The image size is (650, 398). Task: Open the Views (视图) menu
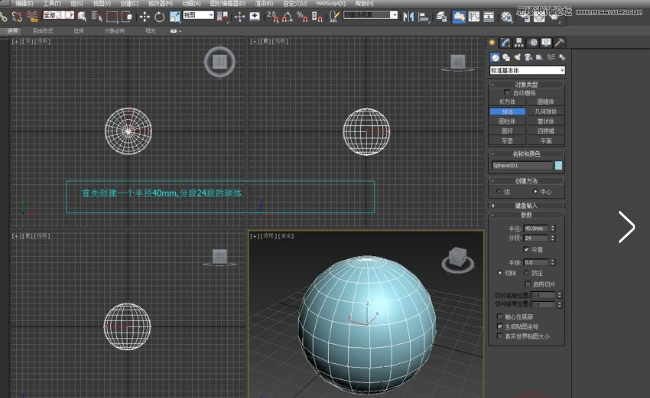[x=102, y=3]
